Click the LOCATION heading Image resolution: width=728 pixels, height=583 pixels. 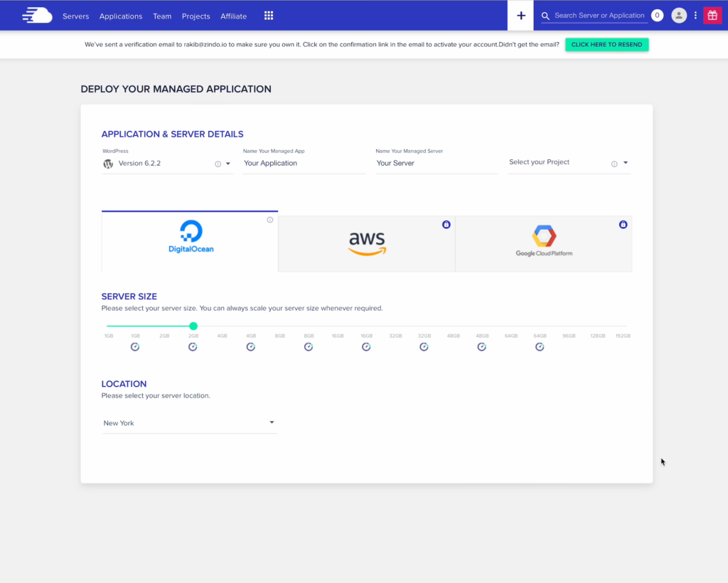[124, 384]
